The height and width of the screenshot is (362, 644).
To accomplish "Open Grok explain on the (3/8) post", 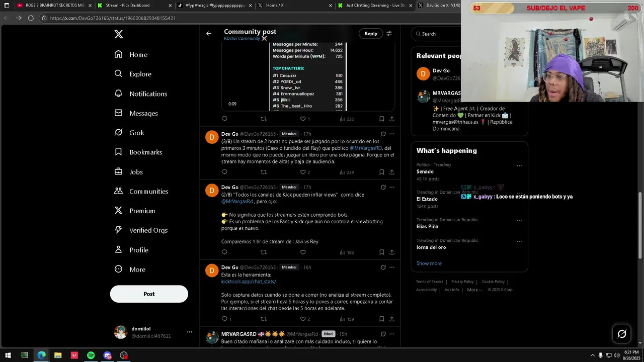I will [x=383, y=134].
